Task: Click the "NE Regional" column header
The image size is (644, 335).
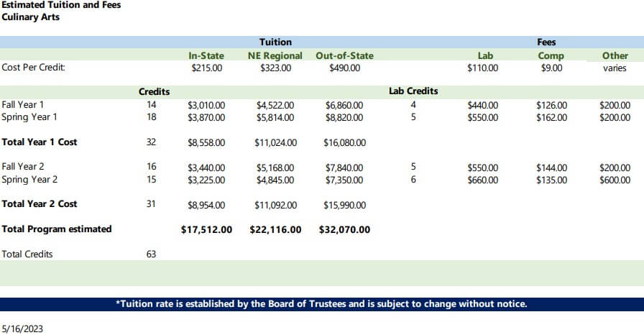Action: tap(275, 55)
